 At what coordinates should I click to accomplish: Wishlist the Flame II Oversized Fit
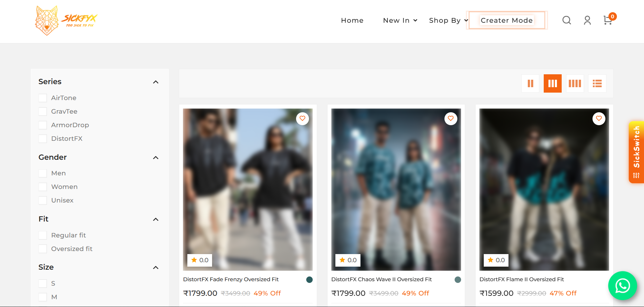click(x=599, y=118)
